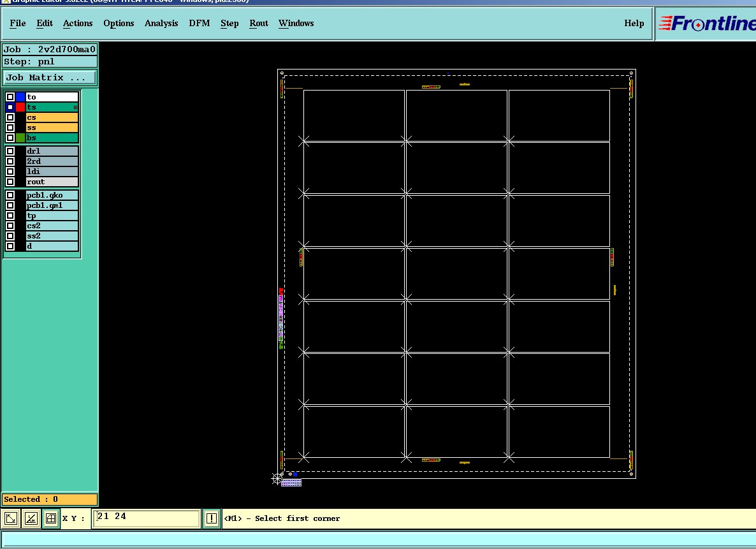Tick the checkbox for layer drl

[10, 151]
